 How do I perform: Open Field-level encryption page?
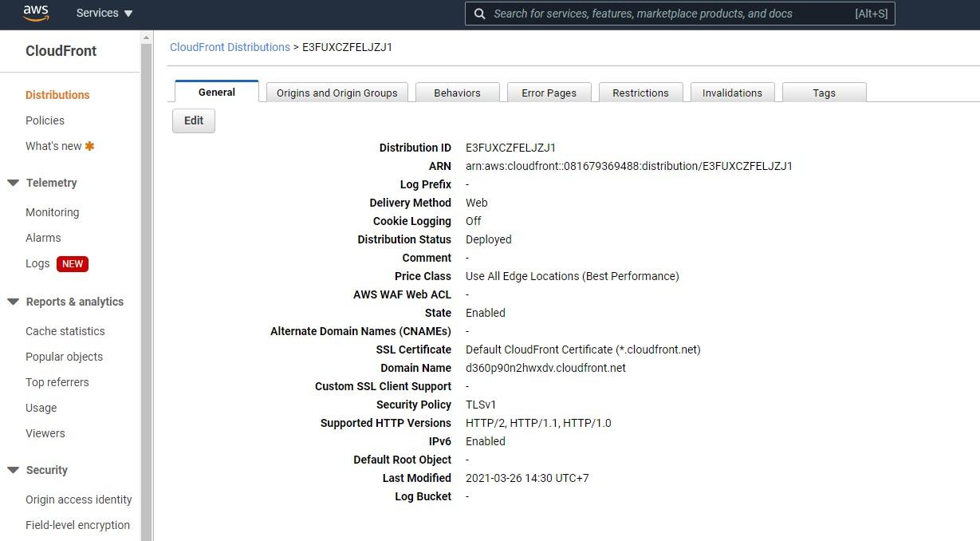coord(77,525)
